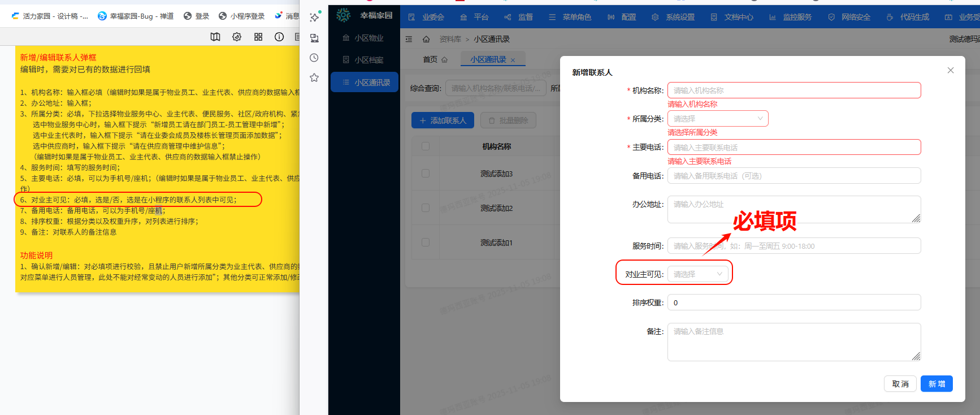Click the 备注 text area

(794, 342)
